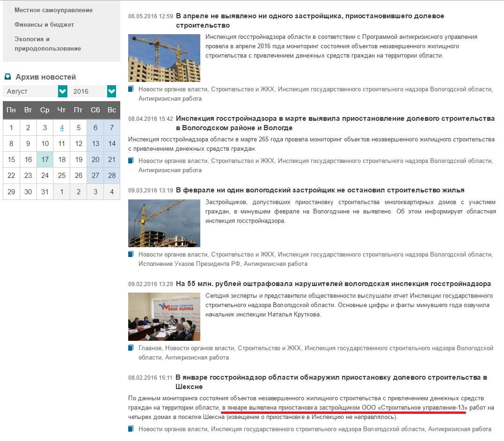Click meeting photo thumbnail with Ваша оценка
The height and width of the screenshot is (441, 504).
pos(164,316)
